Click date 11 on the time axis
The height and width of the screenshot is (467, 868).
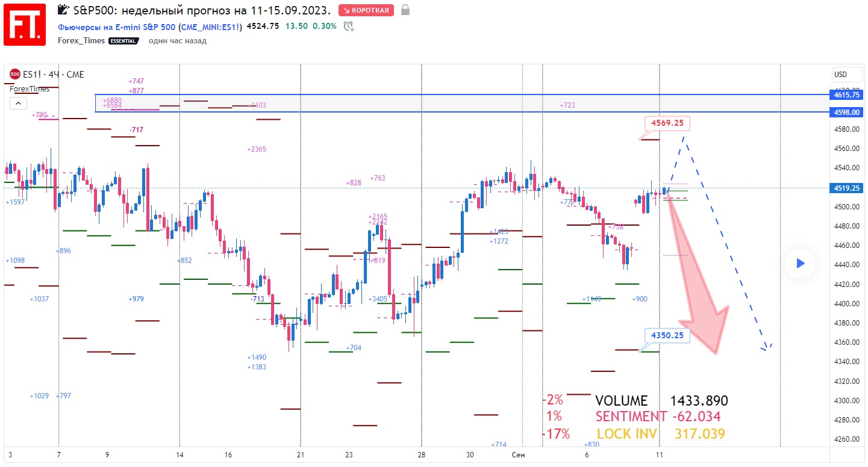(x=660, y=456)
